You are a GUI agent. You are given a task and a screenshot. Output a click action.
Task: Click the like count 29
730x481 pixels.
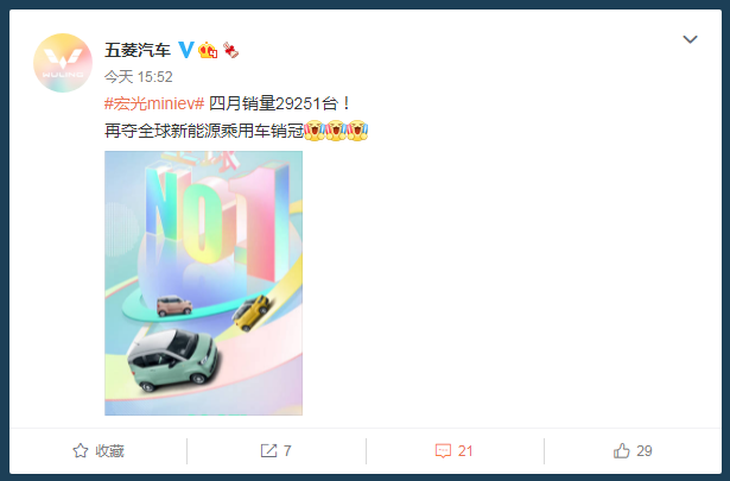[x=644, y=451]
